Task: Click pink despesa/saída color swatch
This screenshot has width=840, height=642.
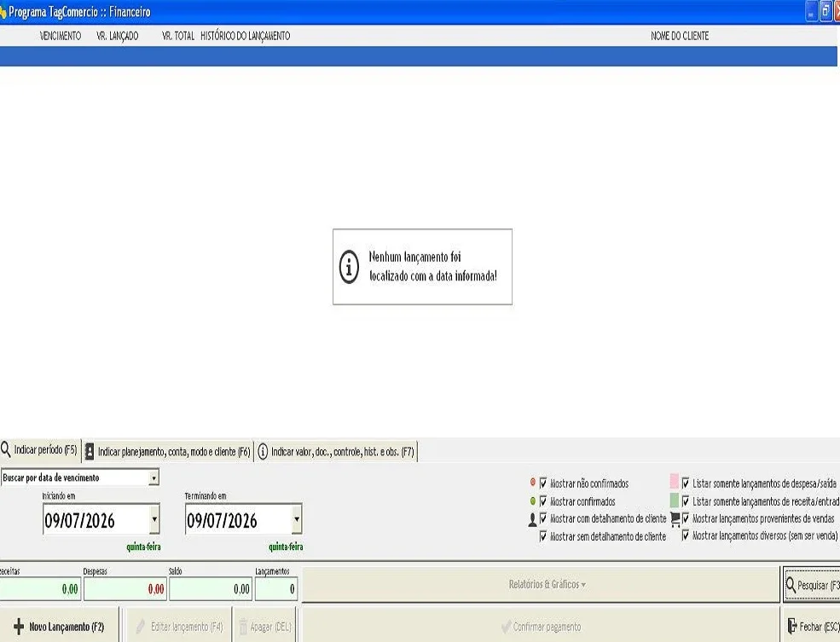Action: (675, 482)
